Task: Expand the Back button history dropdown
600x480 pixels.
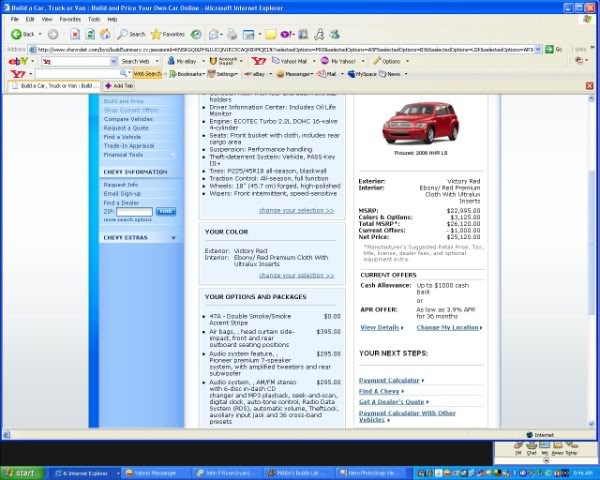Action: (40, 34)
